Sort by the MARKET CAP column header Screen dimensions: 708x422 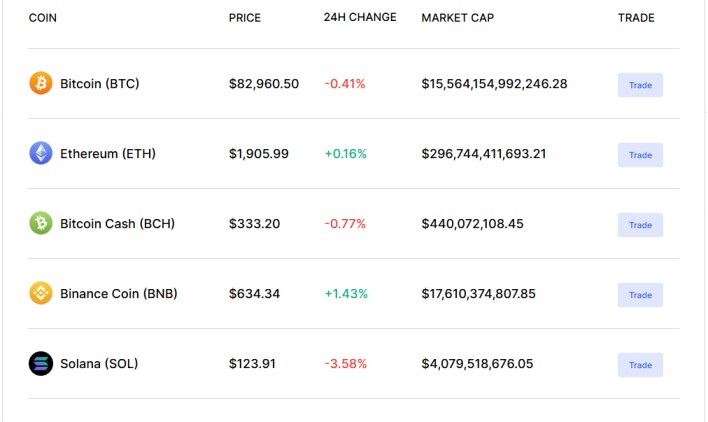click(x=457, y=18)
